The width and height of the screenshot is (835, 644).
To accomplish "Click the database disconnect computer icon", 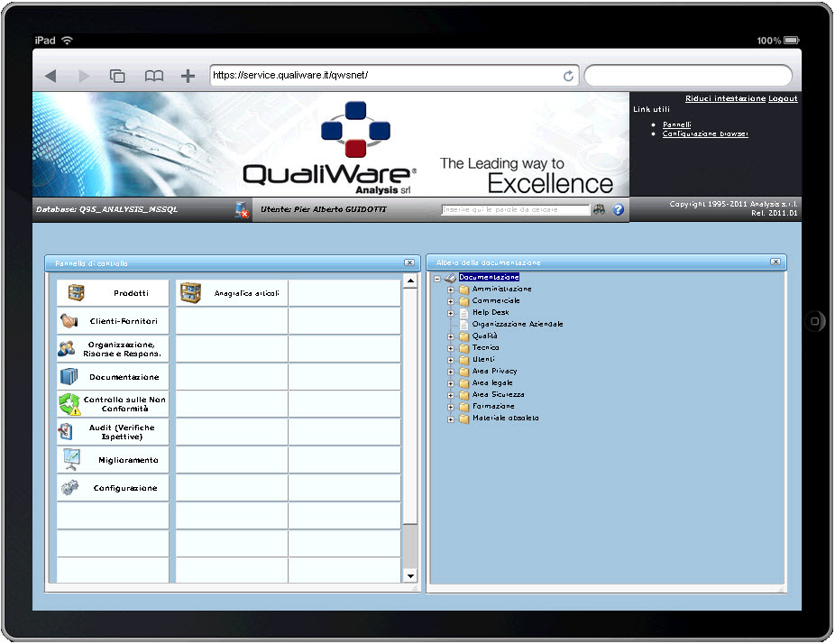I will [x=242, y=210].
